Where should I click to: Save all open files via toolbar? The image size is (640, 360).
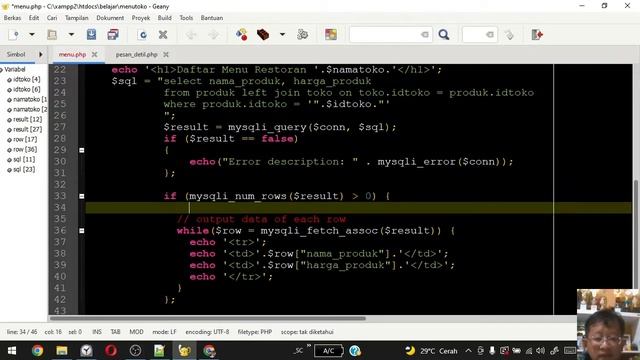[113, 35]
